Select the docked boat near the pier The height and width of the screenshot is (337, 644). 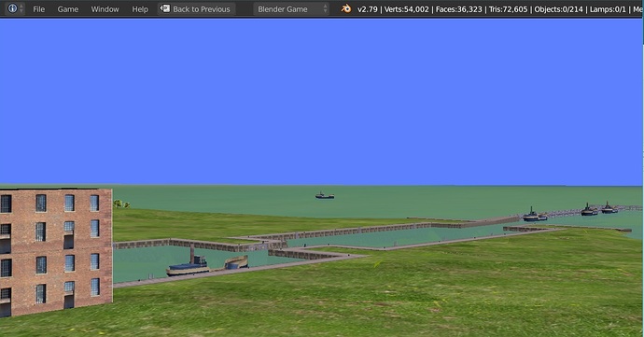click(x=189, y=267)
